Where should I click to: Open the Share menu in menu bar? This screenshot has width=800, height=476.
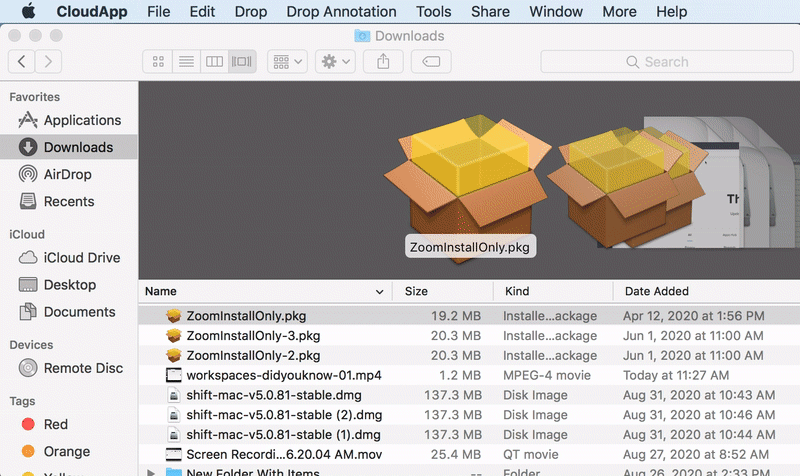(490, 11)
